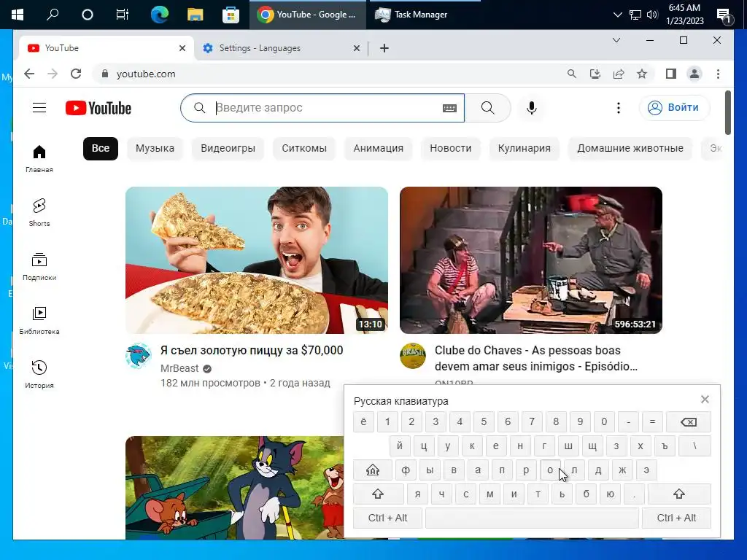Go to Главная home in sidebar

tap(39, 159)
